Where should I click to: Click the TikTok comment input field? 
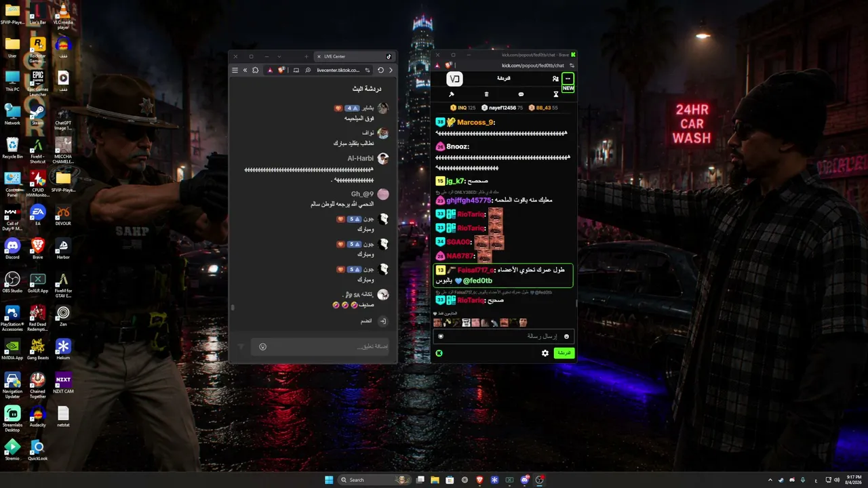(x=319, y=346)
